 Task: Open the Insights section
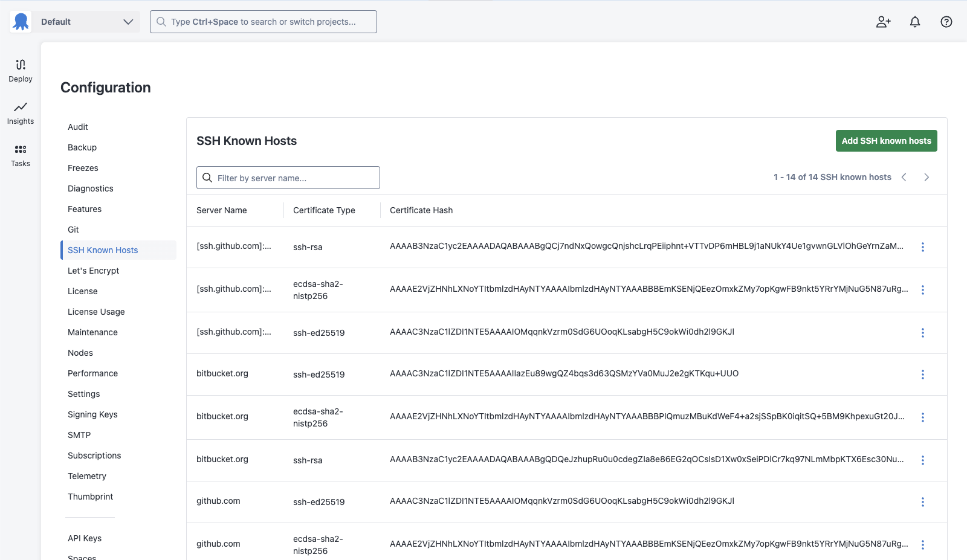pyautogui.click(x=21, y=113)
